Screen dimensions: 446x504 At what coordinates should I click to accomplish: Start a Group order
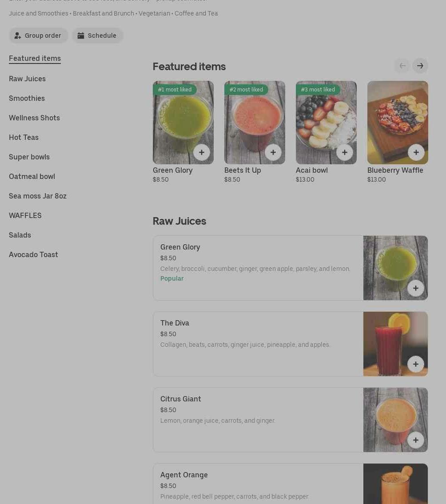click(38, 36)
